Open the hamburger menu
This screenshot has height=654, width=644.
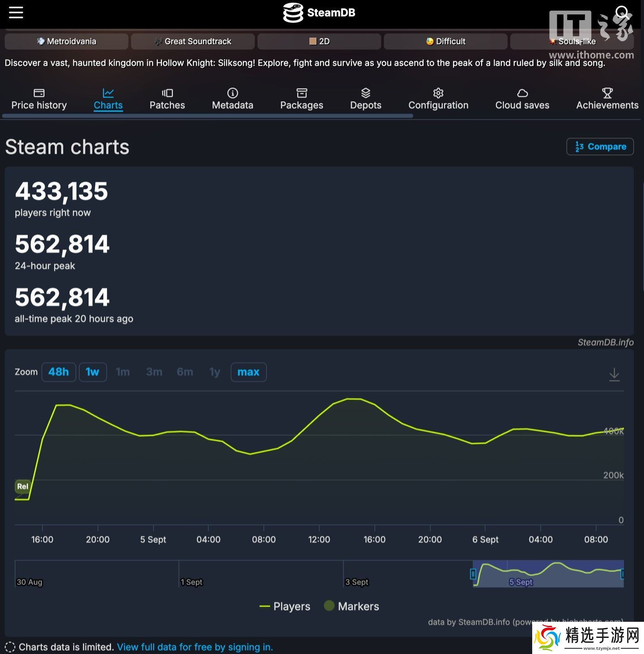16,13
